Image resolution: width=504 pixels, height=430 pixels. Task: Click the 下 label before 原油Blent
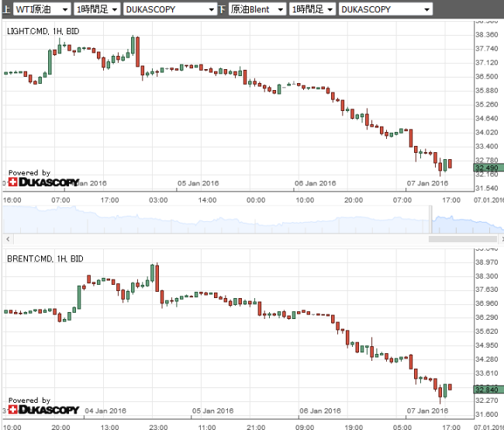(223, 9)
